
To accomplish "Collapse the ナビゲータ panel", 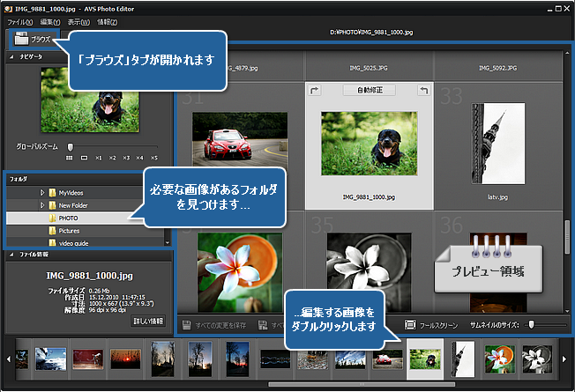I will 11,56.
